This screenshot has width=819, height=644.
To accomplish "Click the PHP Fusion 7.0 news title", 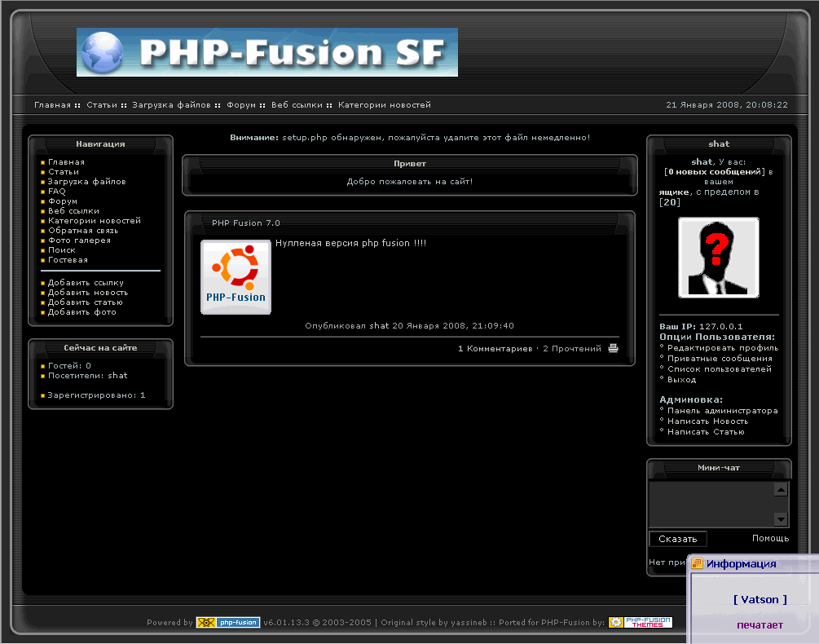I will click(x=246, y=223).
